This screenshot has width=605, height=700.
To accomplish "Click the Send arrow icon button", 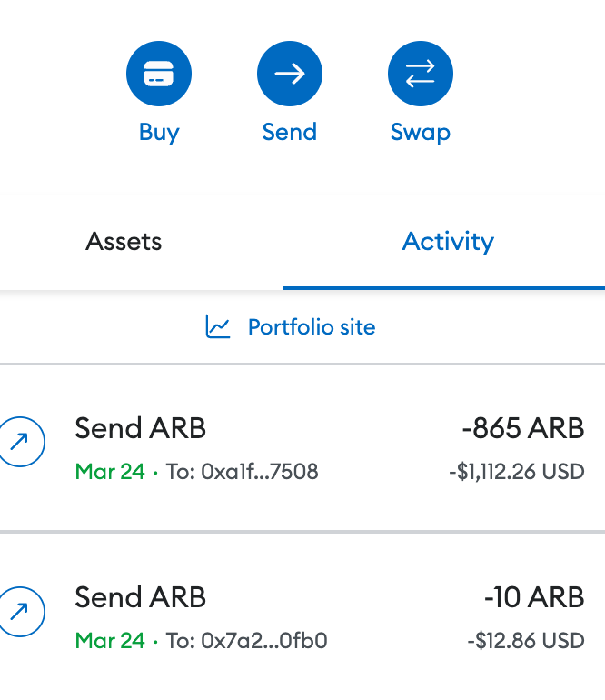I will point(290,74).
